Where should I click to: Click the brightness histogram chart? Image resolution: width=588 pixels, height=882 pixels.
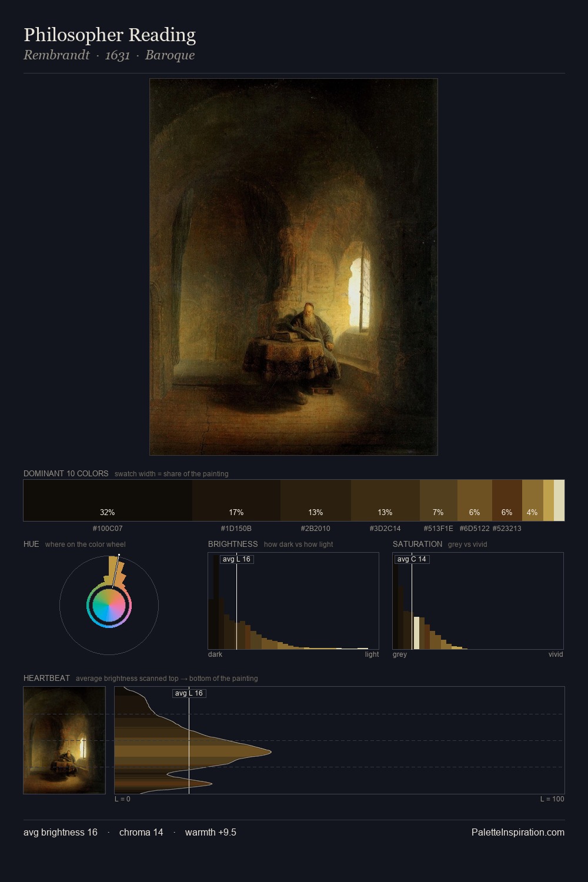[x=293, y=601]
